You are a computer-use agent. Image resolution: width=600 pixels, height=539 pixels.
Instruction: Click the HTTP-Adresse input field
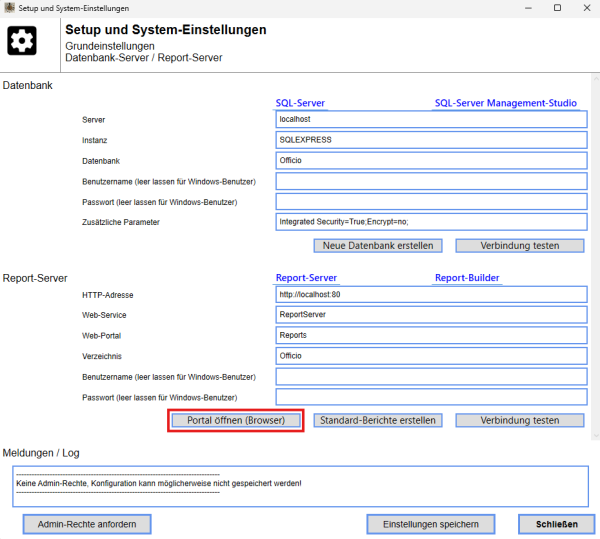[x=431, y=295]
